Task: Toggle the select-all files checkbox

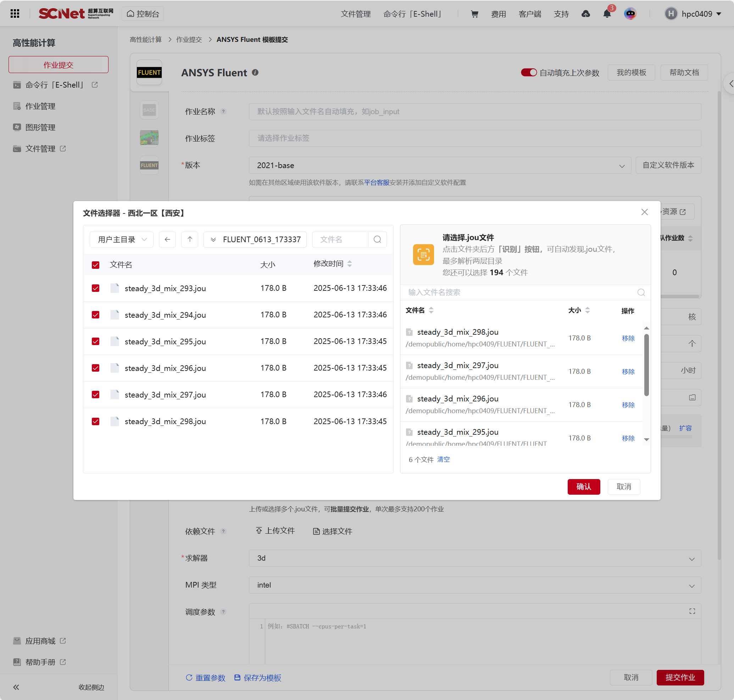Action: tap(95, 265)
